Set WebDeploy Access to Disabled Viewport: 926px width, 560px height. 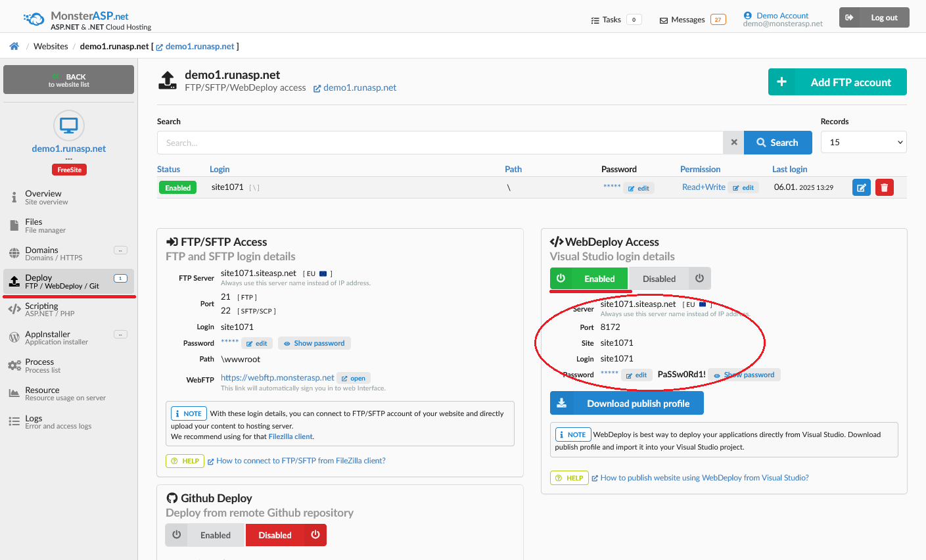670,279
